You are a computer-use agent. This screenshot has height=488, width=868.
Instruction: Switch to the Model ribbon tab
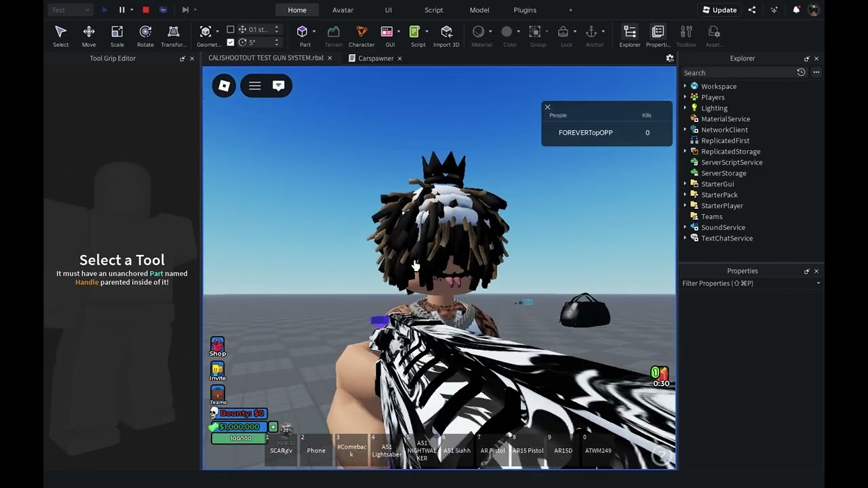coord(479,10)
